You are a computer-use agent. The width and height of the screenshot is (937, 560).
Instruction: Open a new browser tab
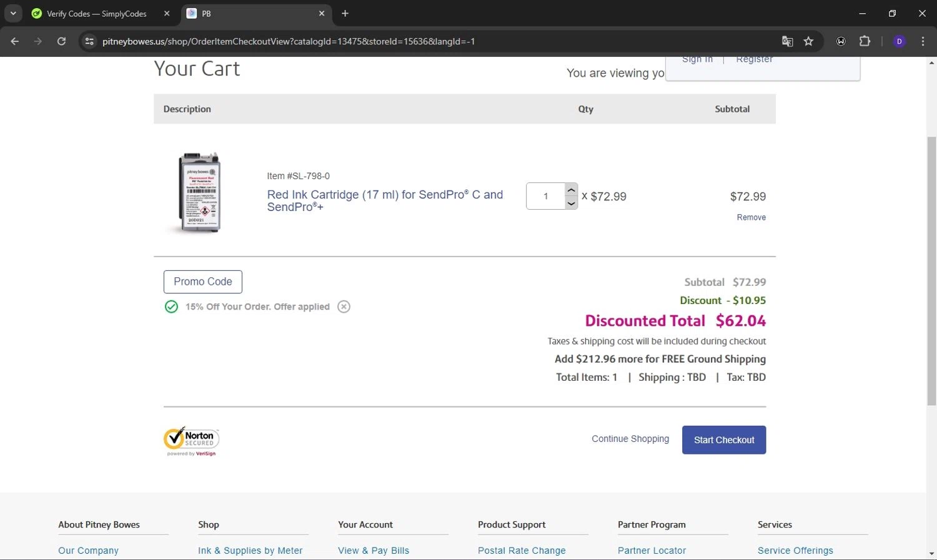pyautogui.click(x=345, y=13)
